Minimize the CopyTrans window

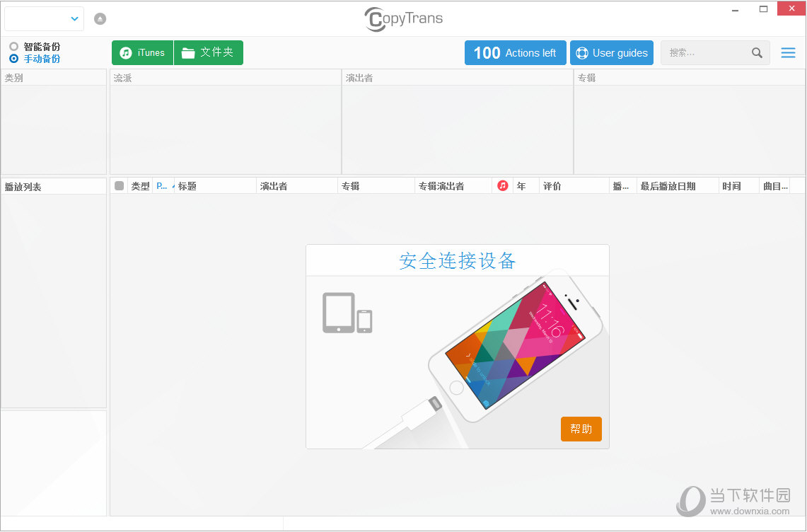tap(736, 8)
